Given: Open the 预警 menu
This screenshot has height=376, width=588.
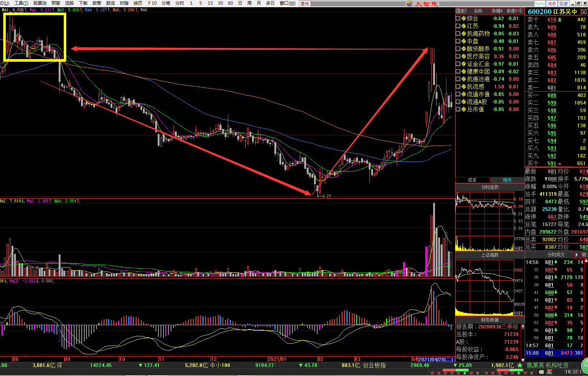Looking at the screenshot, I should point(56,3).
